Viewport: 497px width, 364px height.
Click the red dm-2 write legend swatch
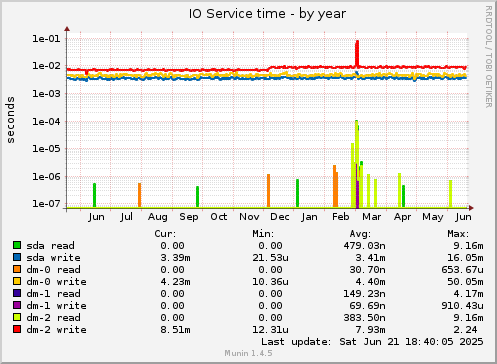pyautogui.click(x=17, y=329)
